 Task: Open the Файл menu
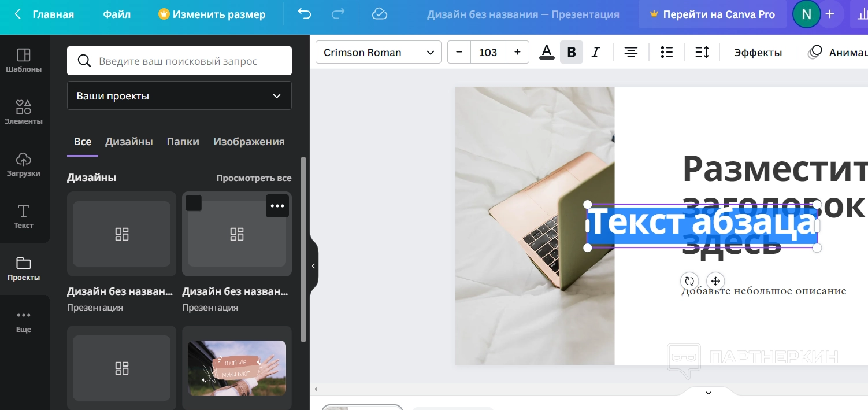point(117,14)
